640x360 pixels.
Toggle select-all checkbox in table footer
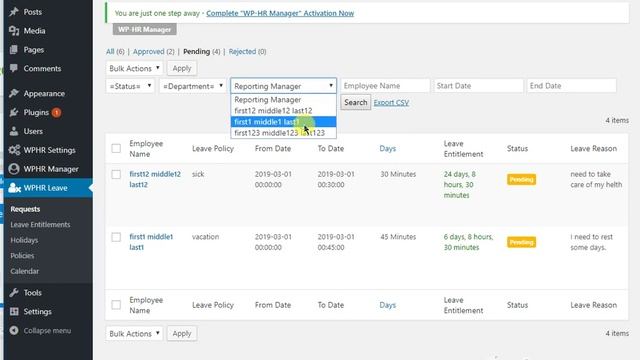pos(116,305)
